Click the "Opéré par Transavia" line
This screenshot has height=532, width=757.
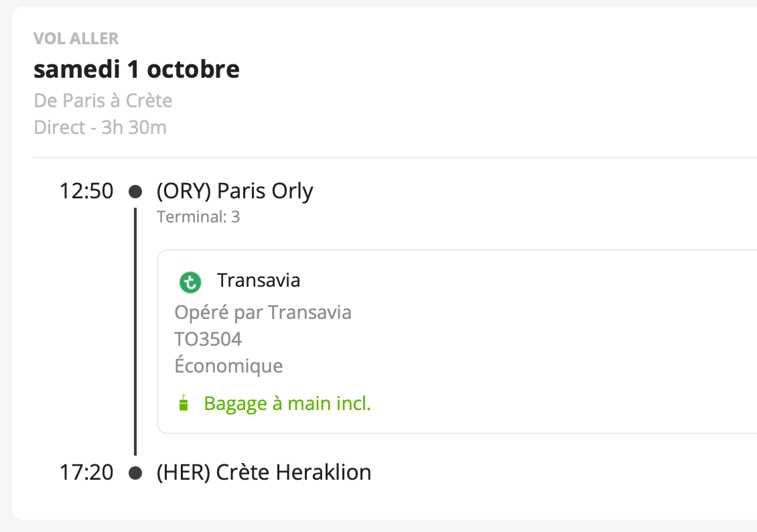(263, 312)
